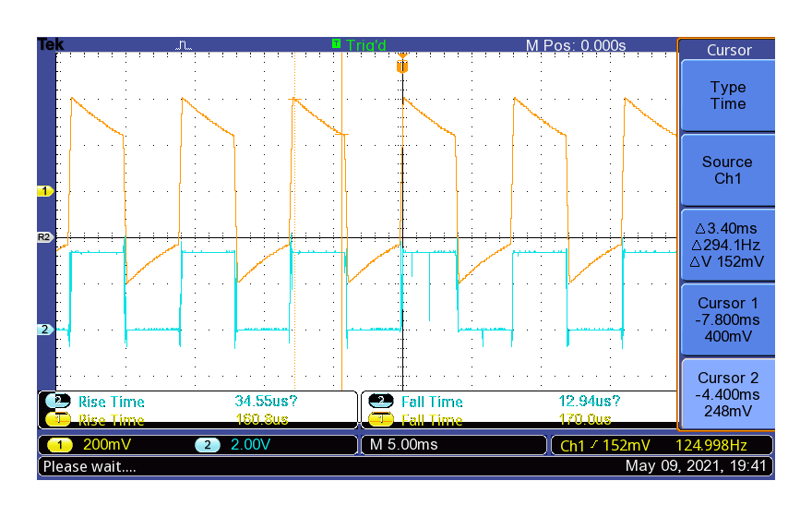This screenshot has height=517, width=812.
Task: Click the yellow channel 1 badge beside 200mV
Action: click(x=58, y=445)
